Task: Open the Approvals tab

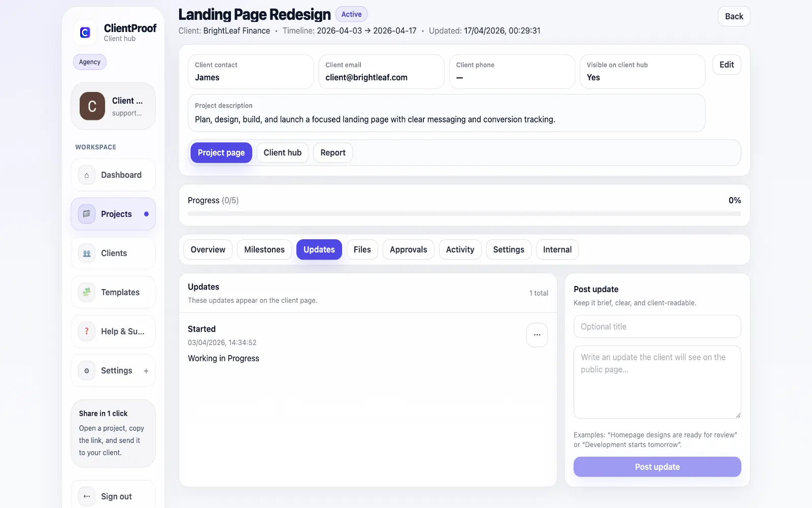Action: click(409, 249)
